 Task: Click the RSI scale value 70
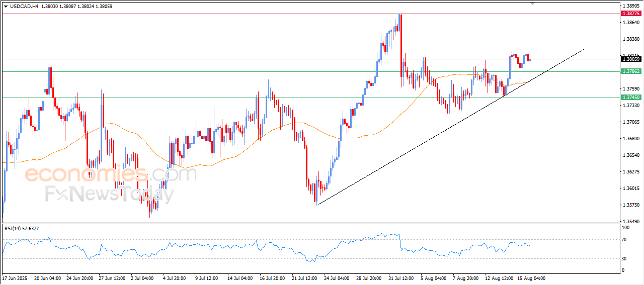[625, 240]
